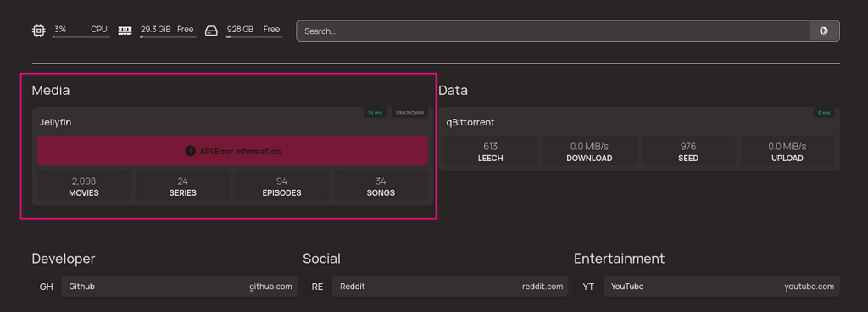Click the search submit icon button
This screenshot has width=868, height=312.
824,31
